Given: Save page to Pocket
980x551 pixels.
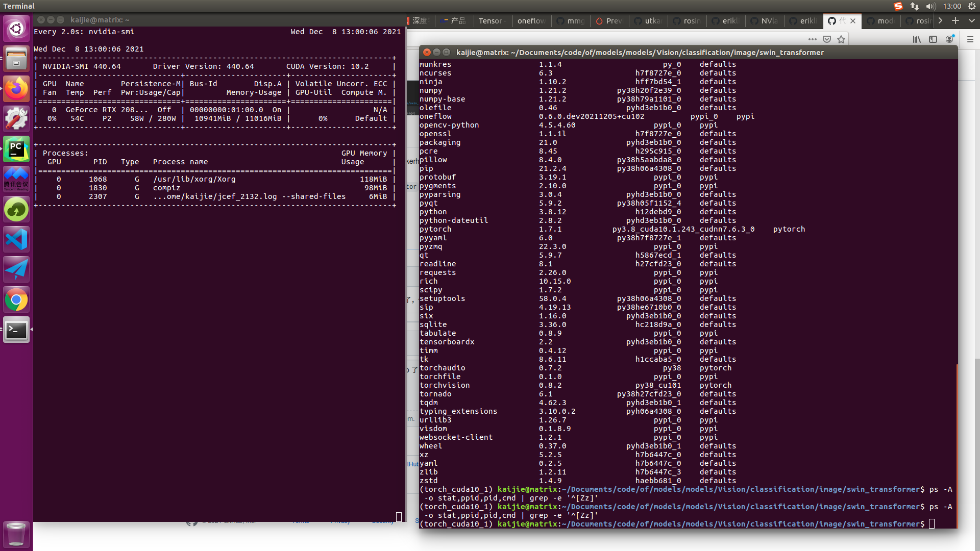Looking at the screenshot, I should (827, 39).
